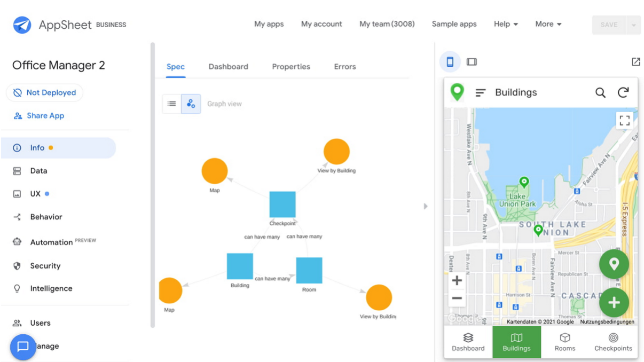Viewport: 644px width, 362px height.
Task: Click green locate-me pin button
Action: click(x=614, y=264)
